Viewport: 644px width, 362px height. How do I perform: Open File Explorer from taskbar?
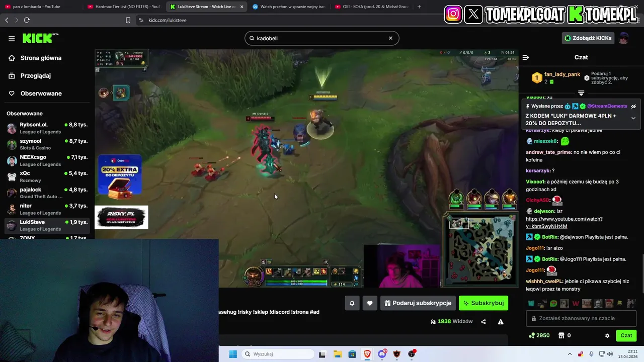click(337, 354)
